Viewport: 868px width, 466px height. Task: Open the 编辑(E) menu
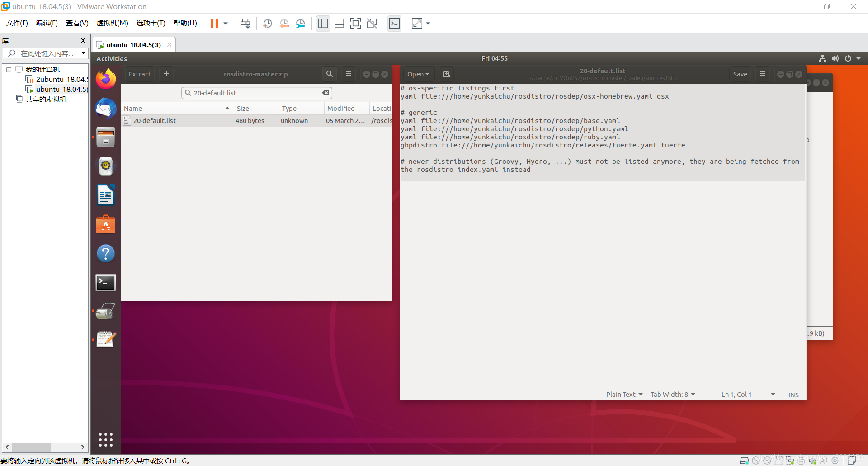point(47,23)
